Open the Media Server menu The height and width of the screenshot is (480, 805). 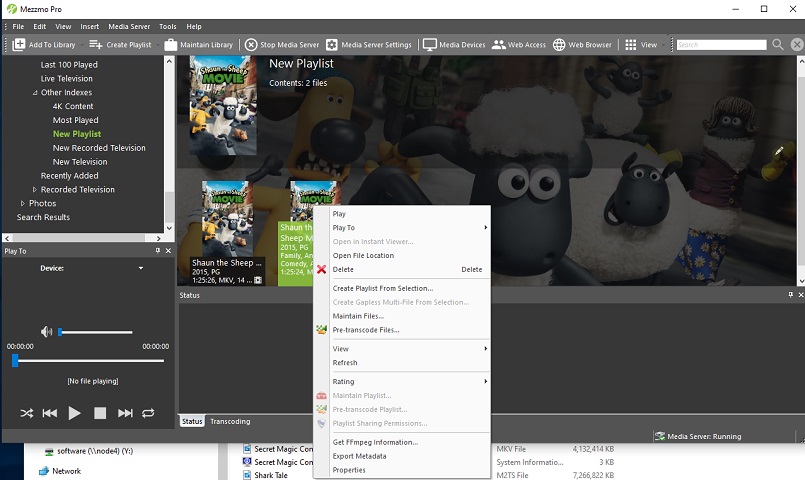(x=129, y=26)
